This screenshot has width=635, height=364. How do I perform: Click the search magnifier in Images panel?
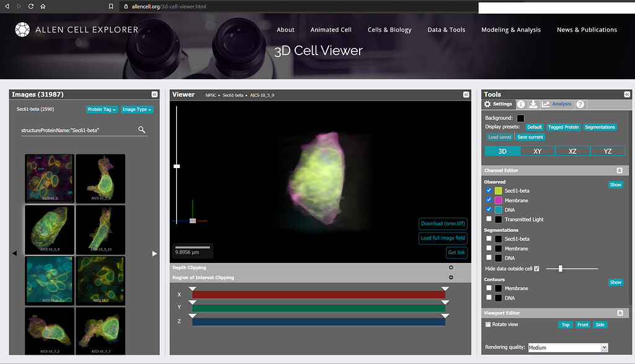point(141,130)
